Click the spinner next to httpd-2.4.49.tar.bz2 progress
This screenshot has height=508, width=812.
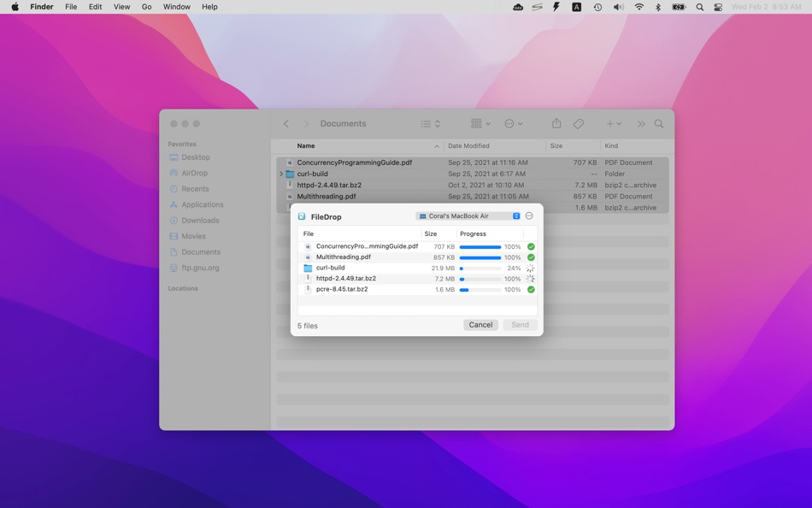[530, 279]
